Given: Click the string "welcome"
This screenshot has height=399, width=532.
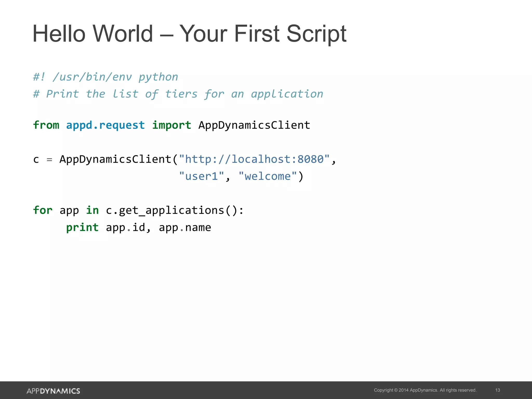Looking at the screenshot, I should click(268, 176).
